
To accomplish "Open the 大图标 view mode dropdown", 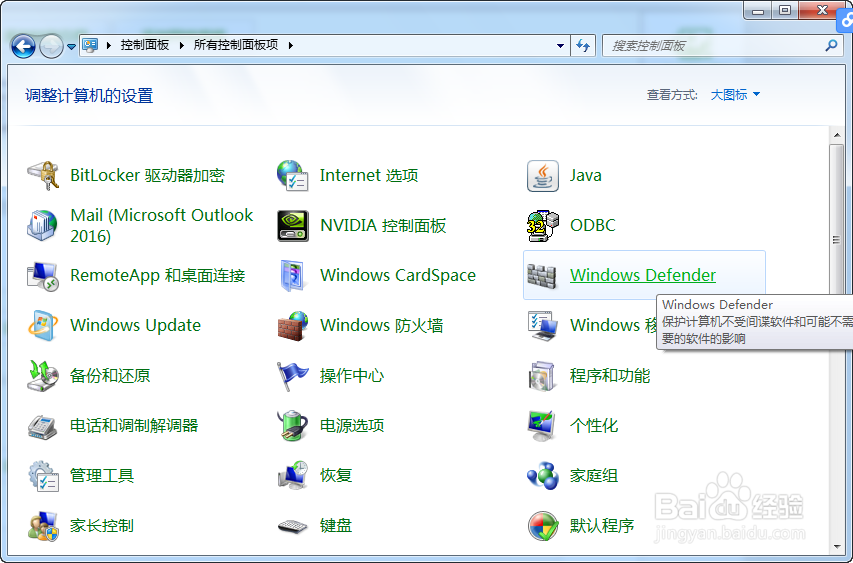I will pos(735,95).
